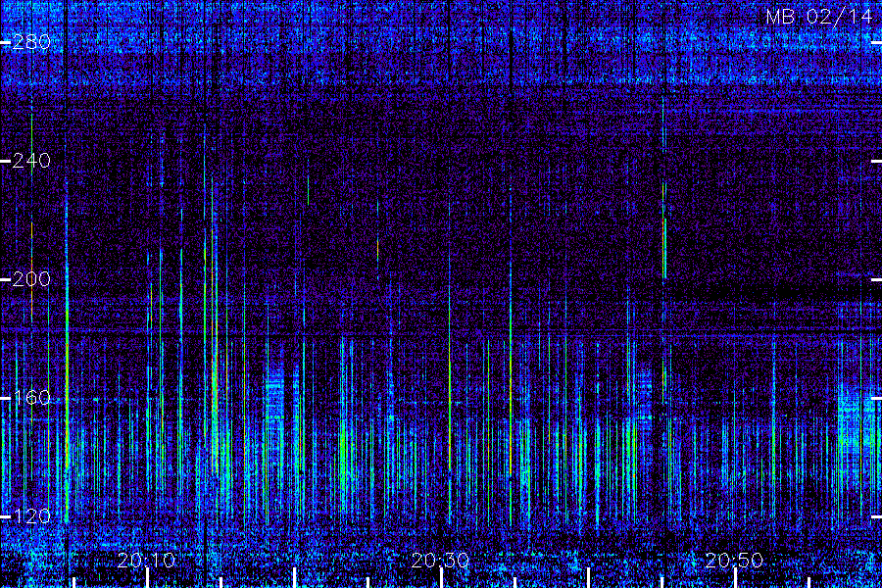
Task: Click the 20:30 time axis label
Action: point(440,560)
